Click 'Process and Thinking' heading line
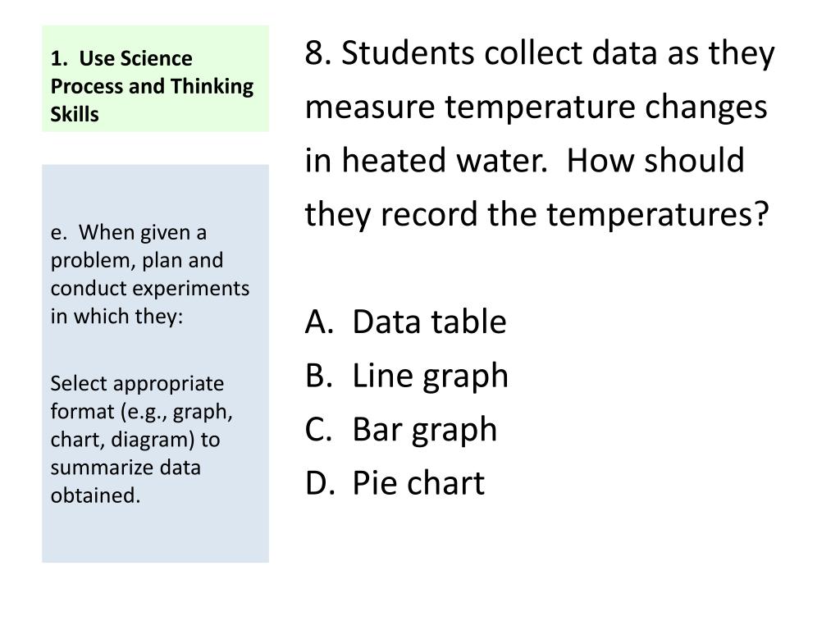 [152, 86]
